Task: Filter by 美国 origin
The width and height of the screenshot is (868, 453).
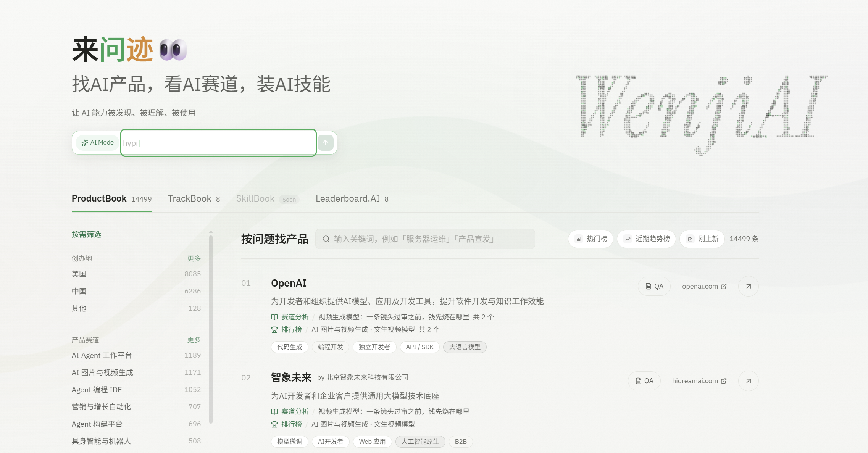Action: [136, 274]
